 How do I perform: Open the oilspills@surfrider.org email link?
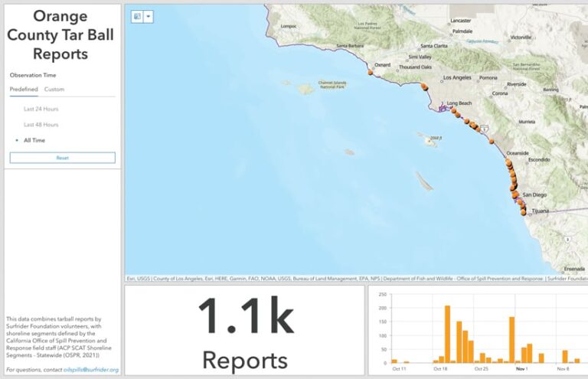tap(91, 370)
